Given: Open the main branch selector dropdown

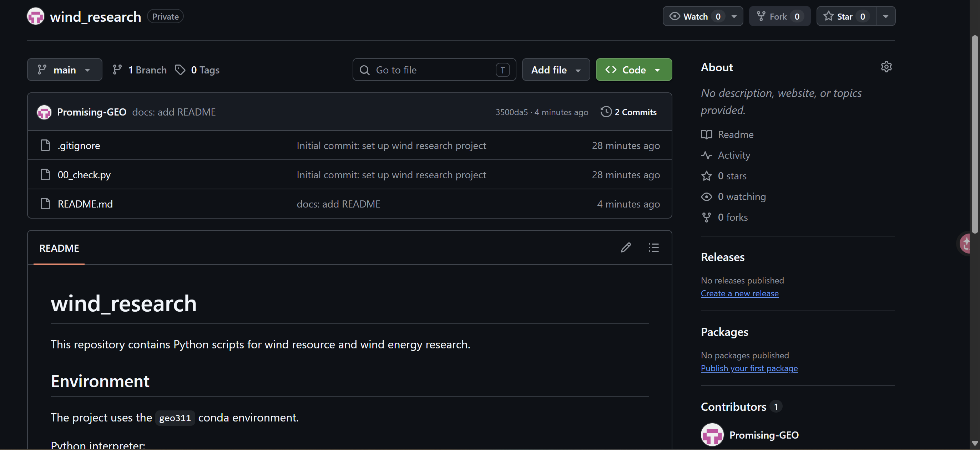Looking at the screenshot, I should (65, 70).
